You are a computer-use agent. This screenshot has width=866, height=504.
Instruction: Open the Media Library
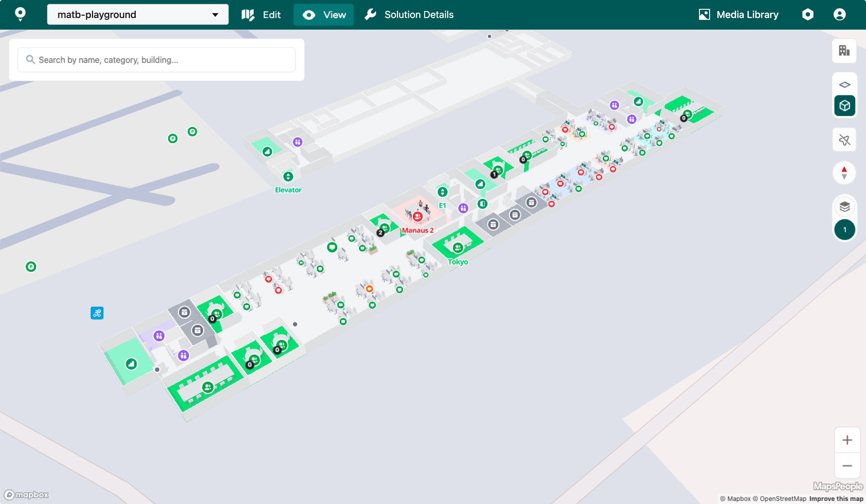(738, 14)
